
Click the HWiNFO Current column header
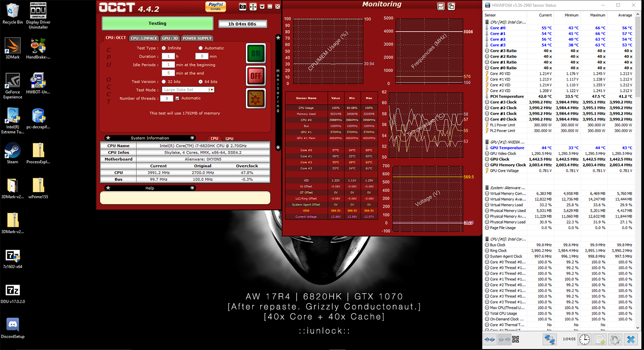click(540, 15)
